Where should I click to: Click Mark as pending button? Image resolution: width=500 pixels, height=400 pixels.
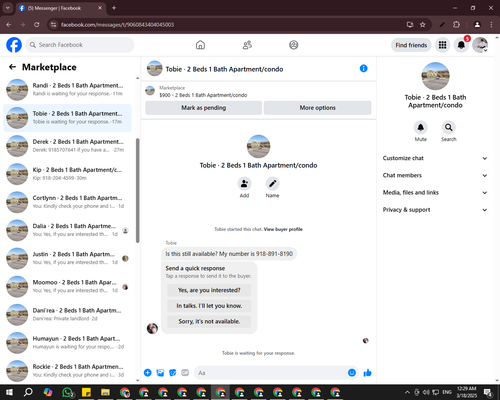pos(203,108)
